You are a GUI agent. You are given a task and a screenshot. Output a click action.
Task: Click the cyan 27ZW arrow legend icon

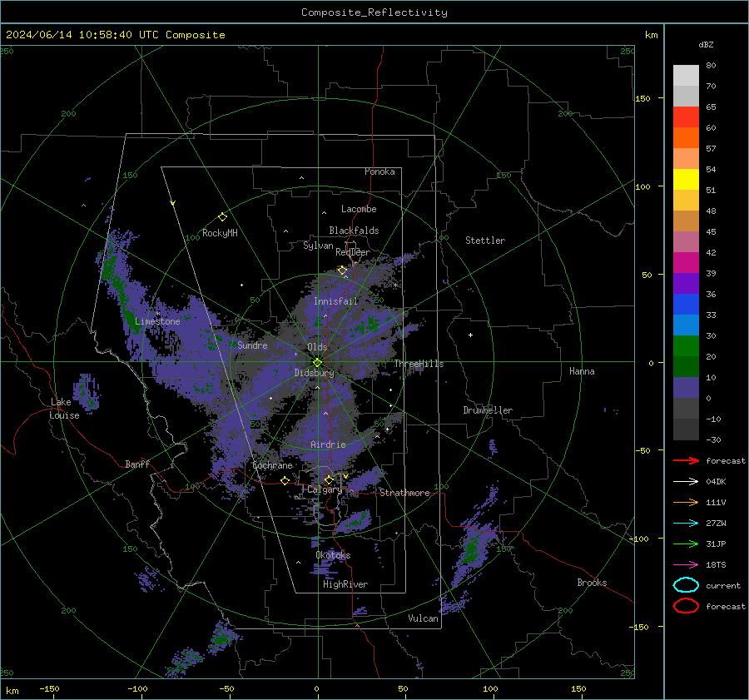pyautogui.click(x=686, y=524)
